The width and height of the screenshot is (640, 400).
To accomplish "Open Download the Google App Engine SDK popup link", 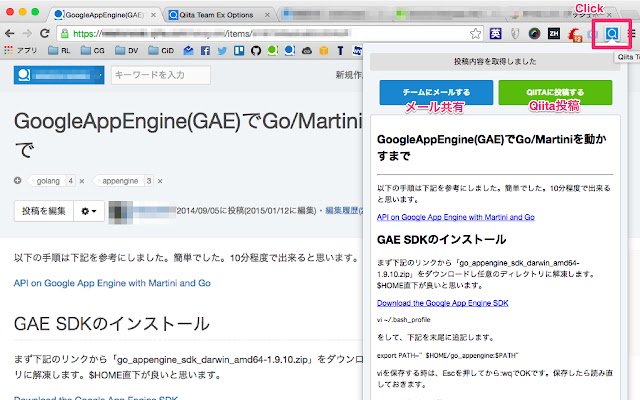I will pyautogui.click(x=442, y=303).
